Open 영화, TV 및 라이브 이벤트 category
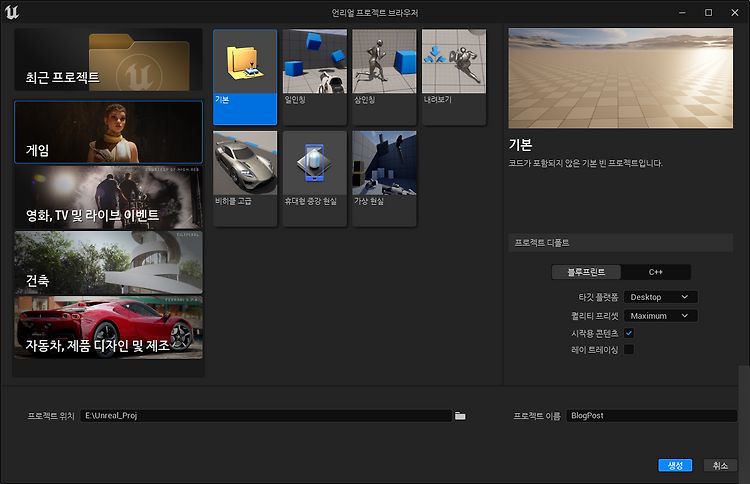750x484 pixels. click(x=109, y=197)
